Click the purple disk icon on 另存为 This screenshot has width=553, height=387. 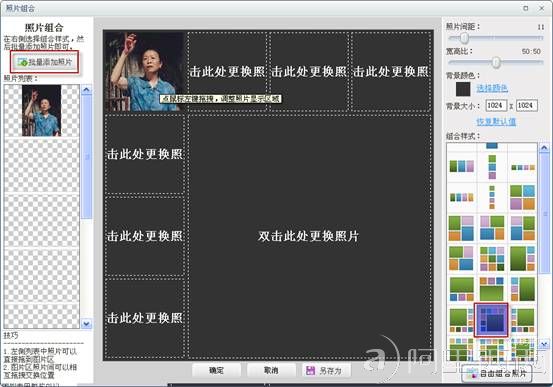pyautogui.click(x=310, y=370)
